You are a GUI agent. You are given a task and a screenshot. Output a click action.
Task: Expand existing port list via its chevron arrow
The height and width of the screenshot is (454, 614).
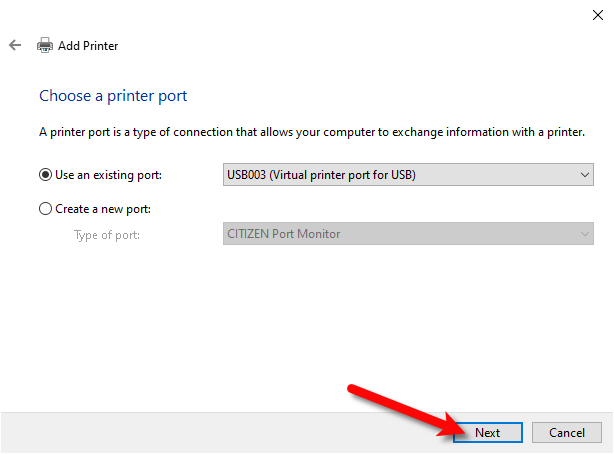[585, 175]
